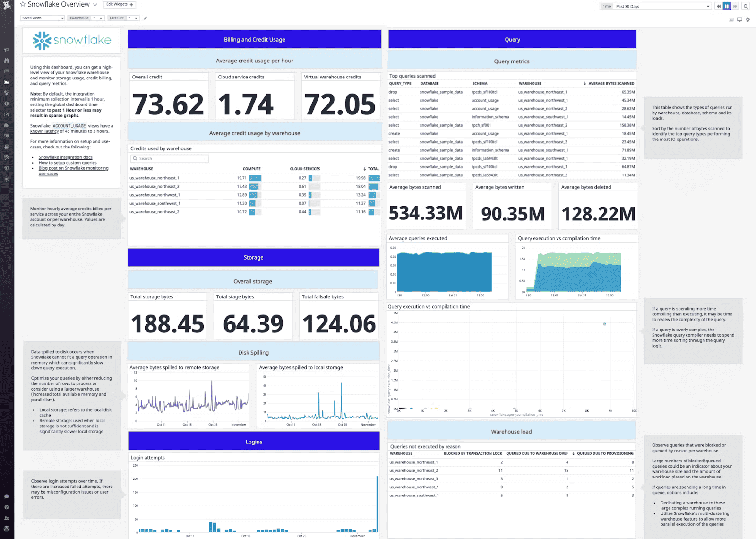
Task: Click us_warehouse_northeast_3 in credits table
Action: coord(155,187)
